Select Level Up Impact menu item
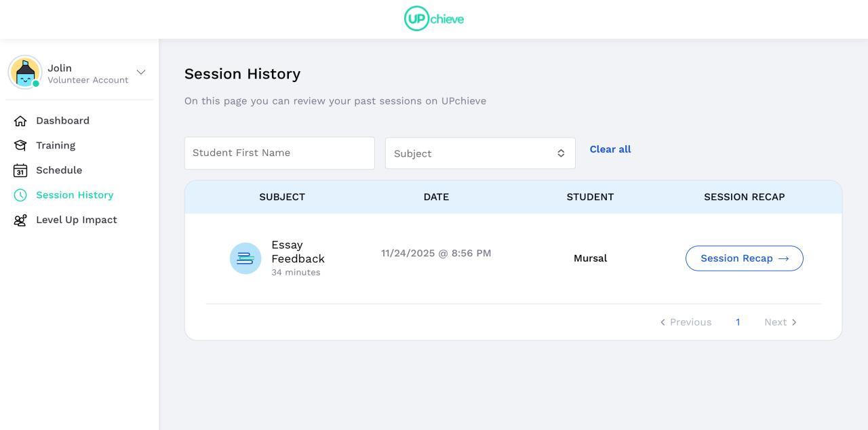 [x=76, y=220]
